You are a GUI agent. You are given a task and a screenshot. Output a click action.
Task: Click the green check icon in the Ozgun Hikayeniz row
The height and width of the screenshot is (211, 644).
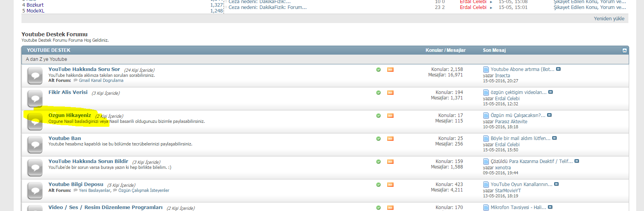point(378,115)
